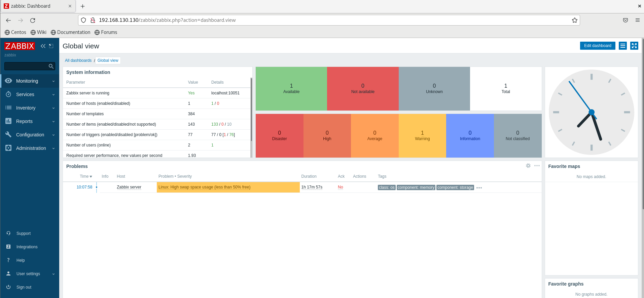Expand the Monitoring menu section
This screenshot has width=644, height=298.
pyautogui.click(x=30, y=81)
